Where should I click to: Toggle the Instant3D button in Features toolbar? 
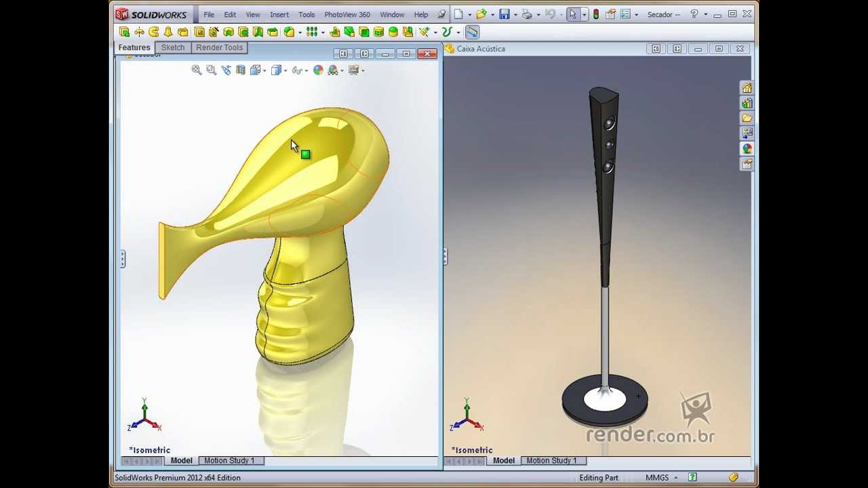(472, 32)
